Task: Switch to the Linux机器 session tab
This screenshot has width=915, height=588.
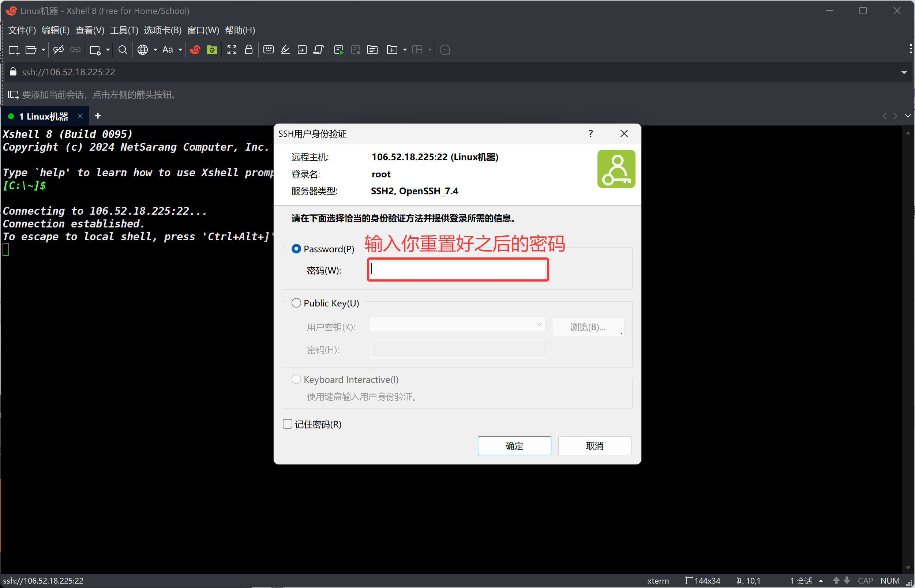Action: [44, 116]
